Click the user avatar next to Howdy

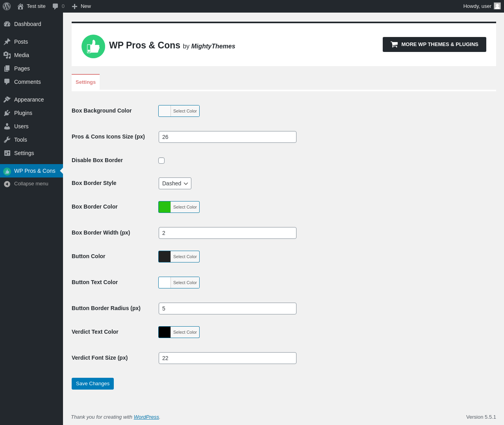pyautogui.click(x=497, y=6)
